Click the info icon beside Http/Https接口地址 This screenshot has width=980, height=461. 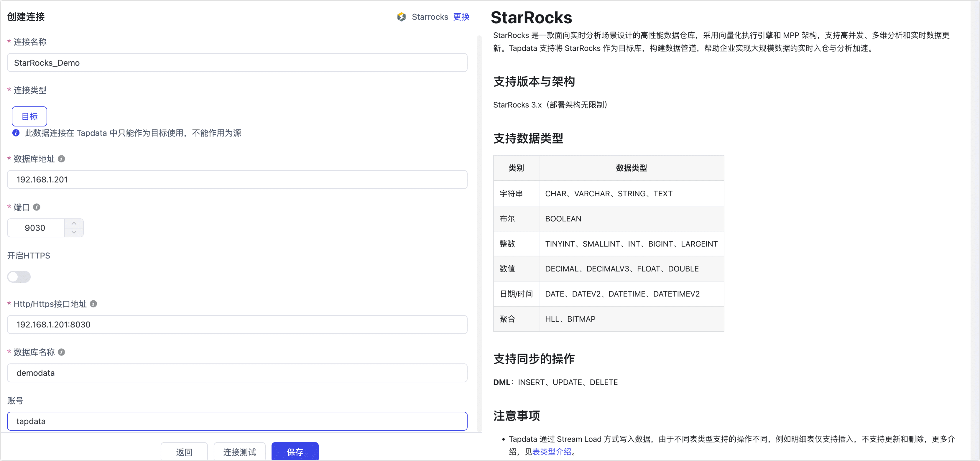click(94, 304)
